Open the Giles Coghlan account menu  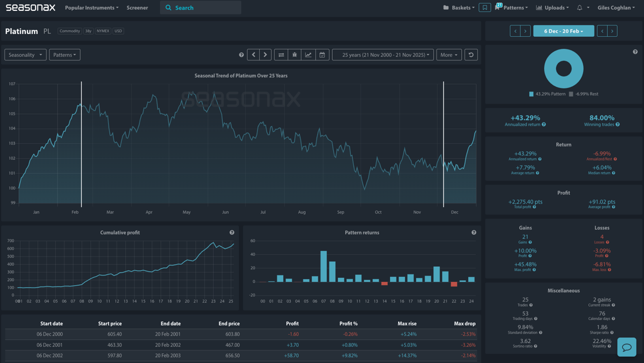coord(615,7)
